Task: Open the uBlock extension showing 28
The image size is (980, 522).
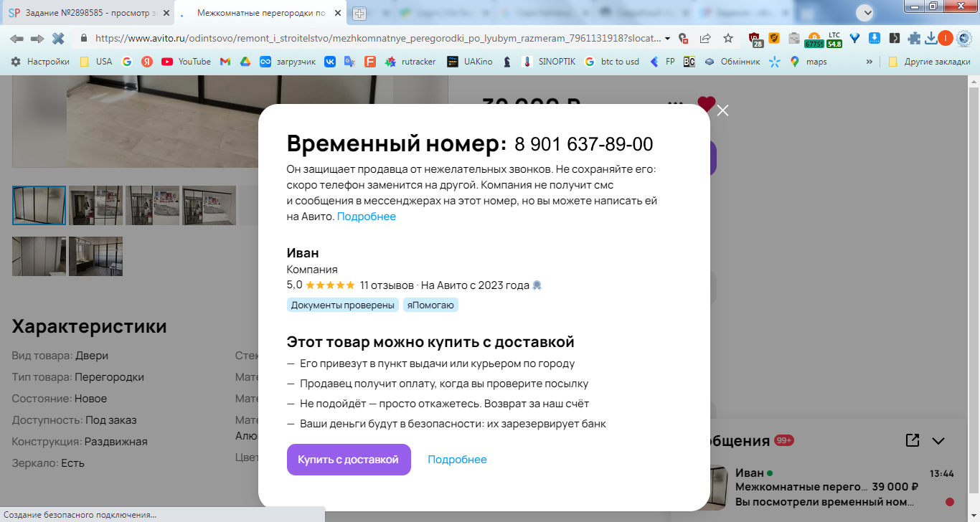Action: [755, 39]
